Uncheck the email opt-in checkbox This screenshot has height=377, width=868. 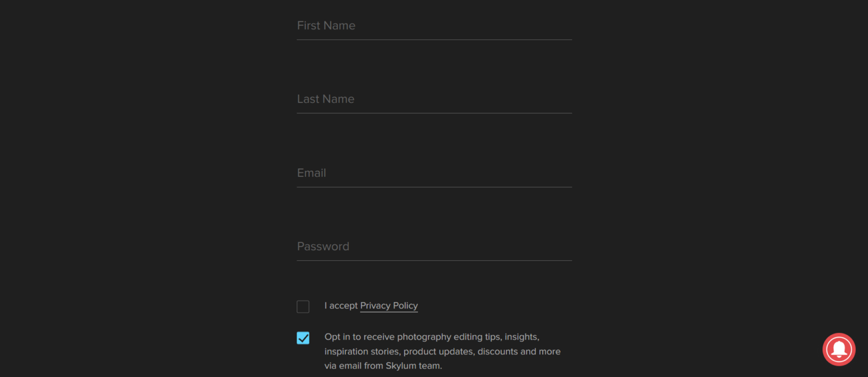point(303,338)
